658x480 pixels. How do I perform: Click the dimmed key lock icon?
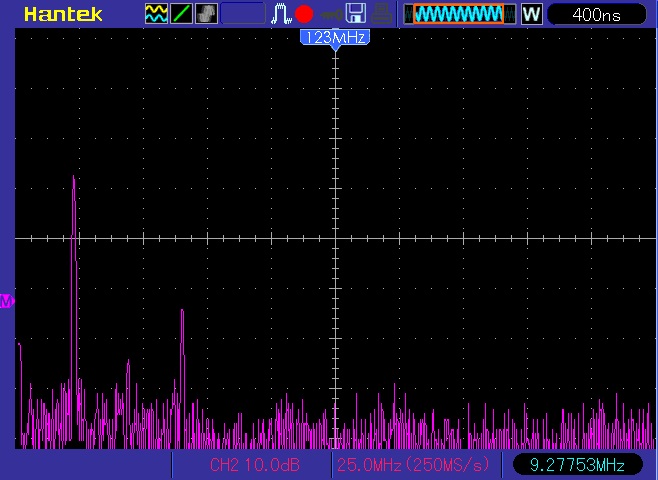(331, 16)
